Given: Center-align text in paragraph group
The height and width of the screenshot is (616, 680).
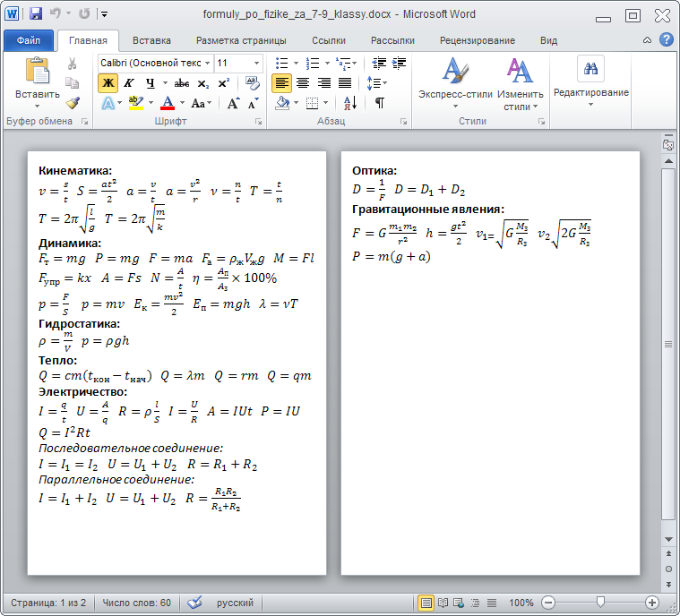Looking at the screenshot, I should click(x=303, y=83).
